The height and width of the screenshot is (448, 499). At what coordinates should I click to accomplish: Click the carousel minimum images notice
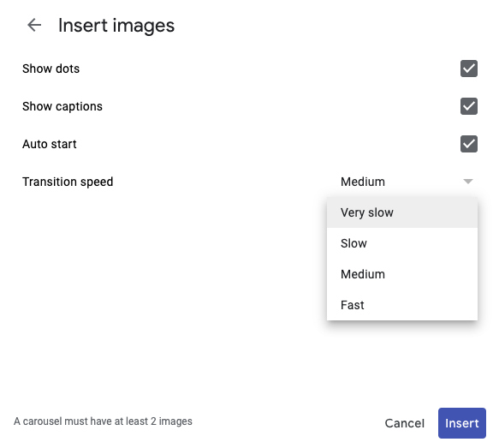(103, 421)
